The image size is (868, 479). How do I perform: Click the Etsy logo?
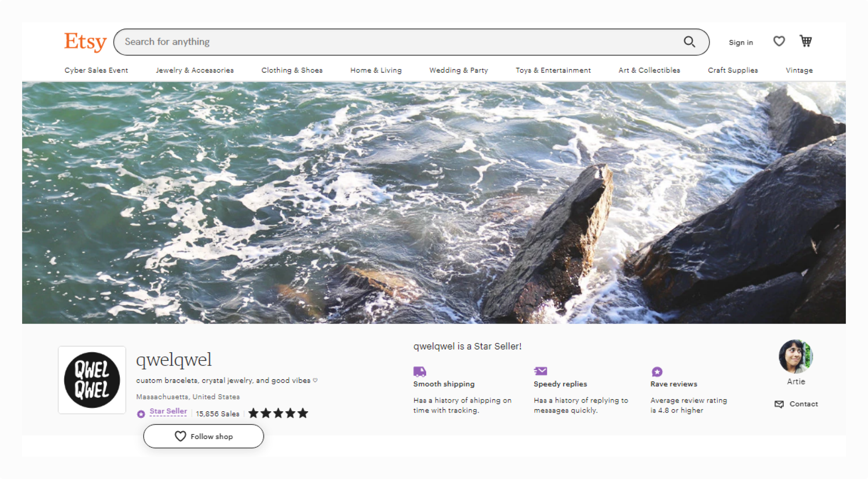[85, 42]
